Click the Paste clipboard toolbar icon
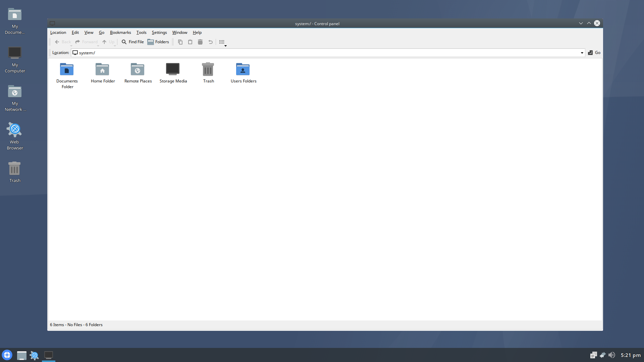Screen dimensions: 644x362 tap(190, 42)
